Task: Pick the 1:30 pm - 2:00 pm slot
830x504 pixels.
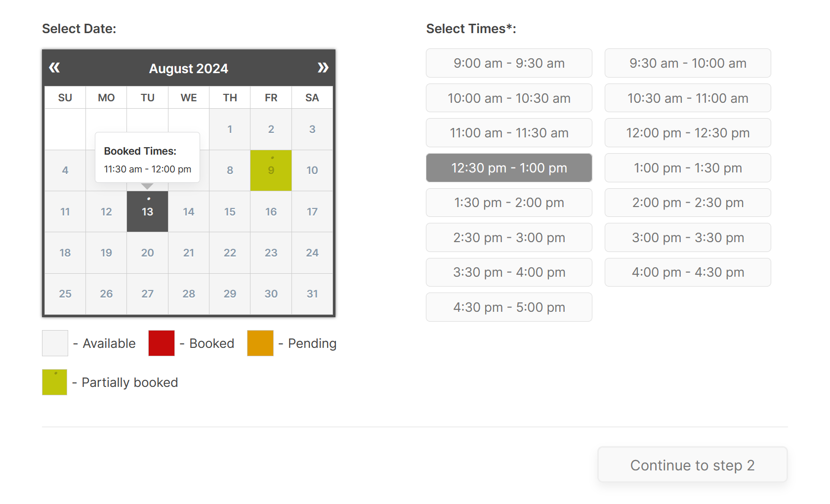Action: [509, 203]
